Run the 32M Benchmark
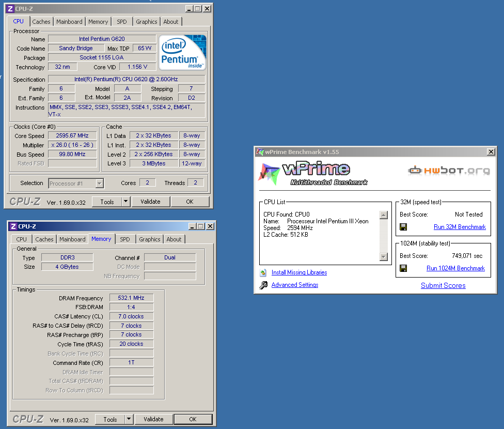This screenshot has height=429, width=504. 460,227
